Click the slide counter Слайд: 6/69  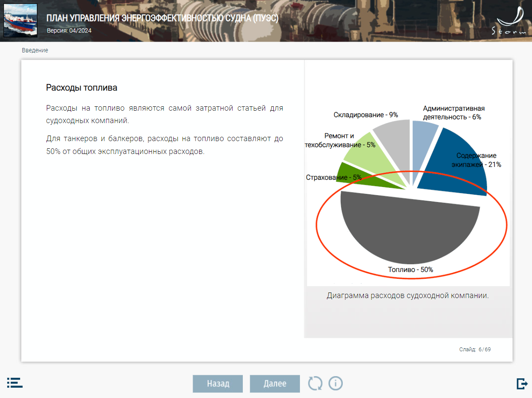tap(475, 350)
